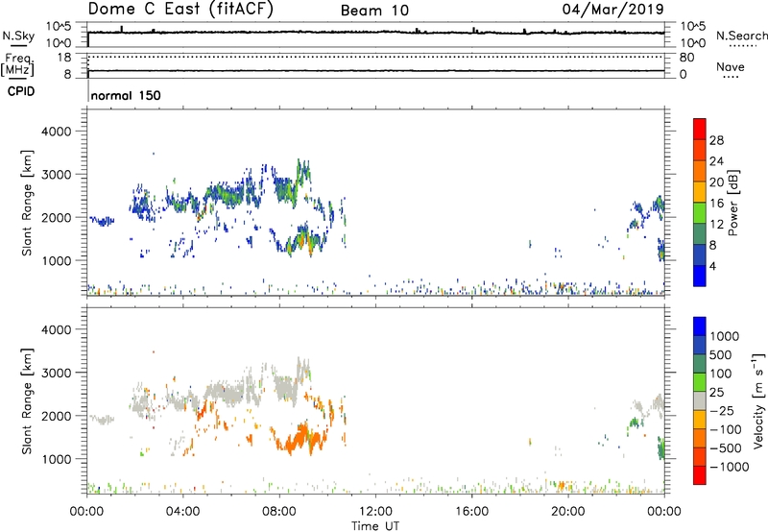
Task: Click the gray swatch in Velocity colorbar
Action: click(x=700, y=401)
